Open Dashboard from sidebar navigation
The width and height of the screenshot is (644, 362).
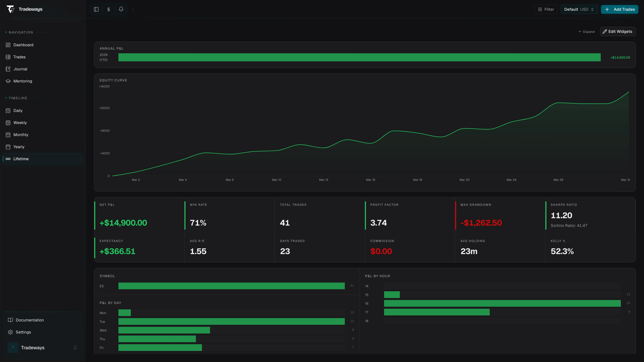pyautogui.click(x=23, y=45)
